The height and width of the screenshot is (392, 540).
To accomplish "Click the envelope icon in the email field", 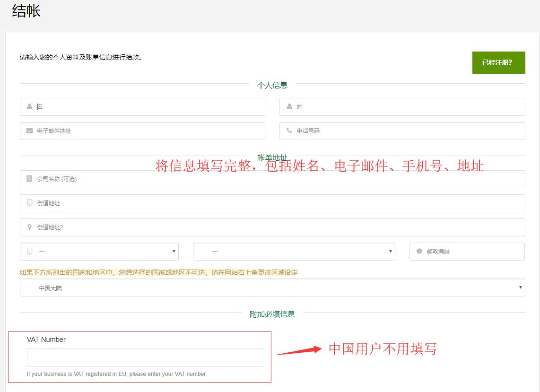I will 30,131.
